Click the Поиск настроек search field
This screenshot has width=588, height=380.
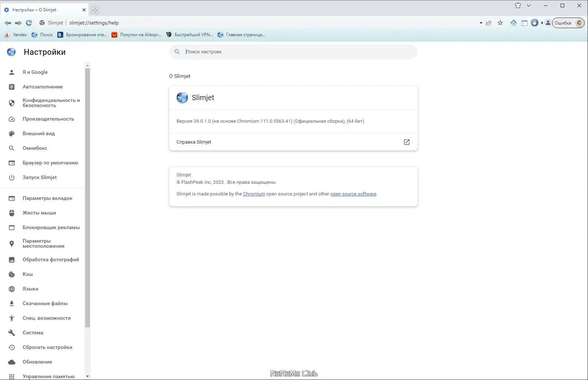click(293, 52)
